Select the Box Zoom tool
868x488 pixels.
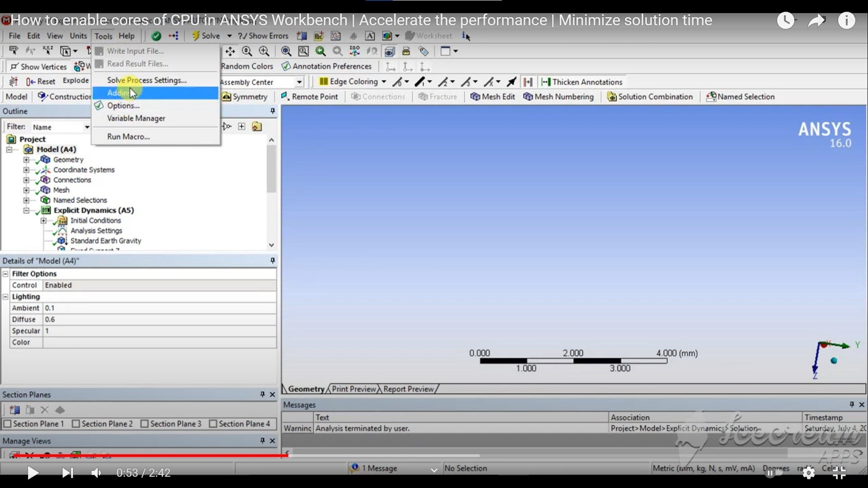click(264, 51)
